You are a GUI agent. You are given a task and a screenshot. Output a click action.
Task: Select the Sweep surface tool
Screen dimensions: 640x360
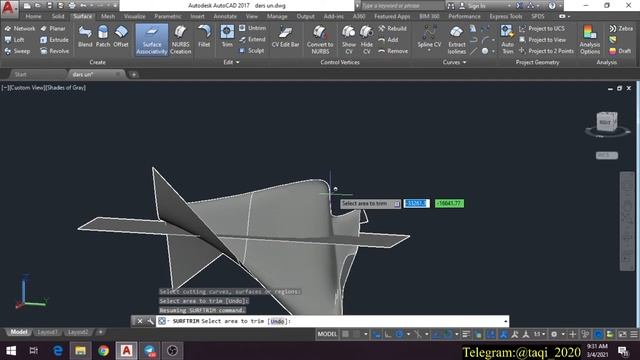click(17, 51)
